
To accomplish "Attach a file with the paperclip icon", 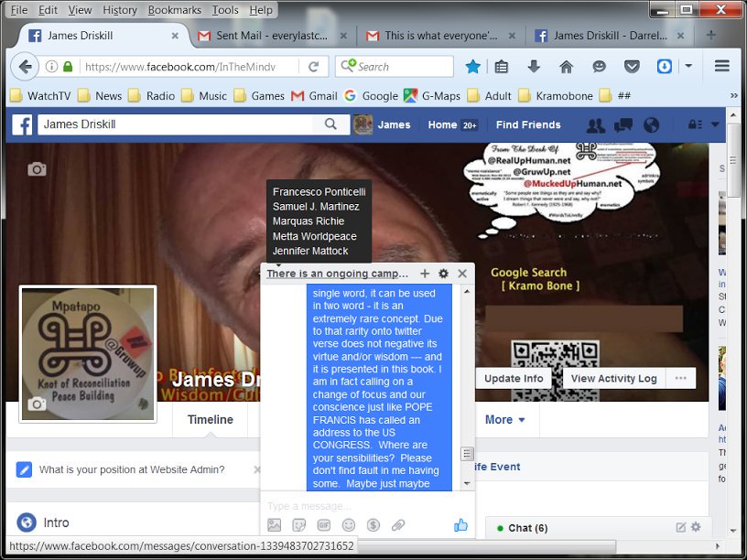I will pyautogui.click(x=398, y=524).
